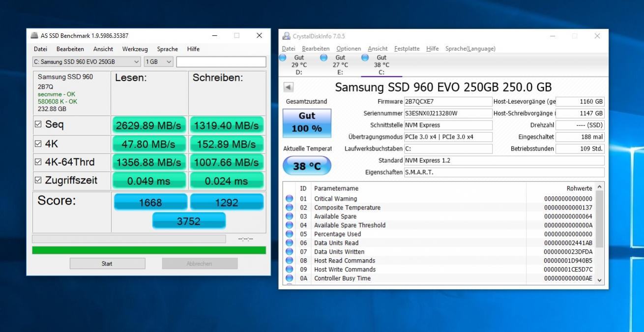Click the Host Read Commands status orb

click(x=289, y=261)
